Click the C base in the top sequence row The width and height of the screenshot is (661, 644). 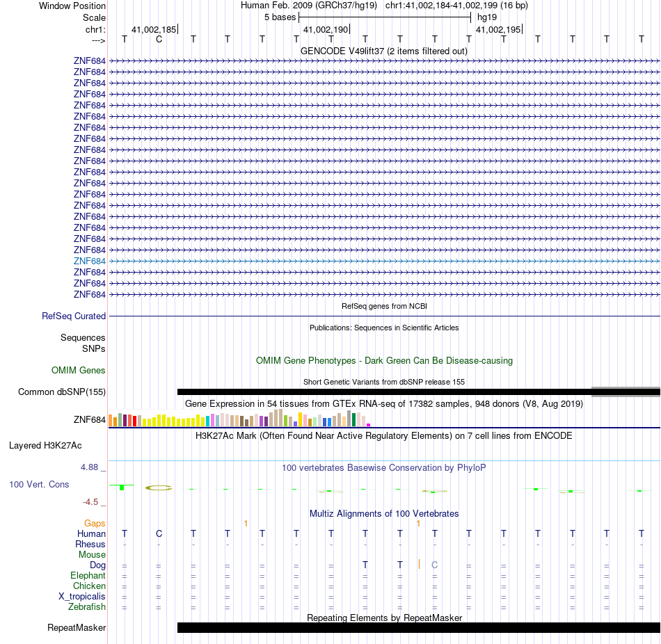click(x=159, y=39)
